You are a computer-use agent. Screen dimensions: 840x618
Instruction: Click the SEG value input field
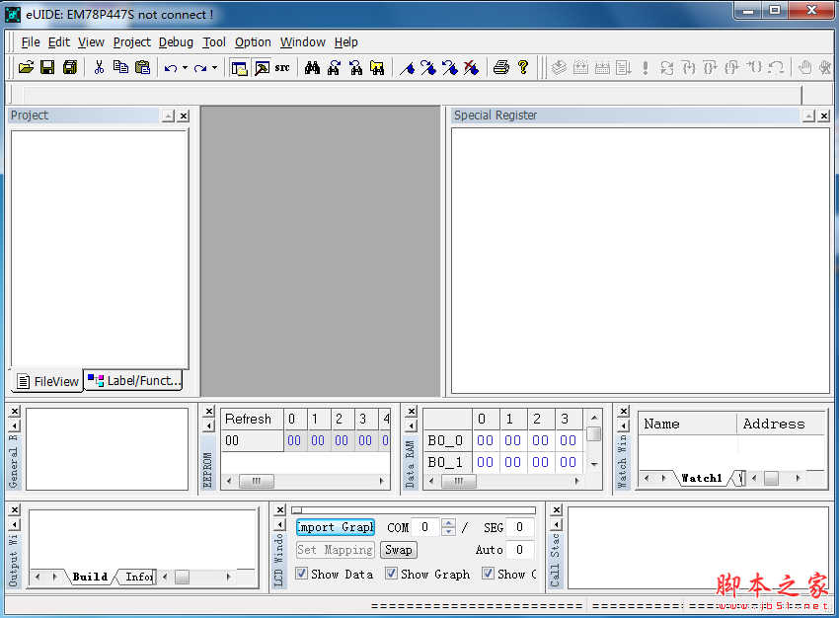point(520,527)
